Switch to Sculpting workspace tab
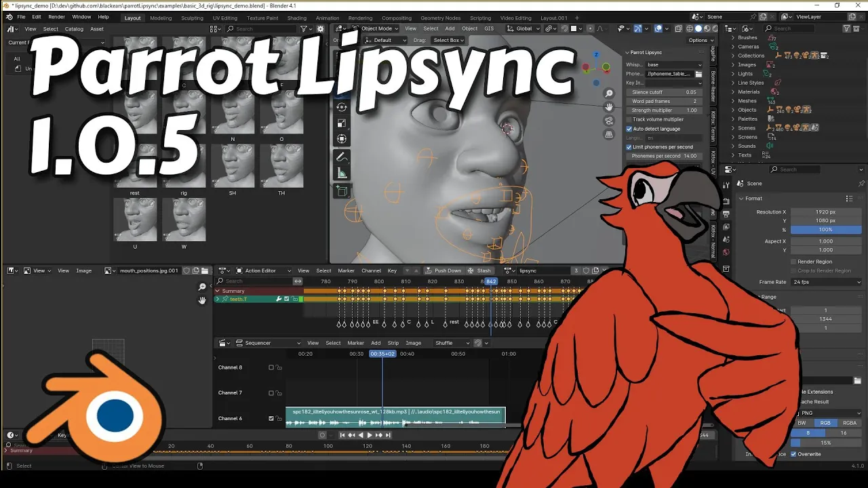 pyautogui.click(x=192, y=18)
